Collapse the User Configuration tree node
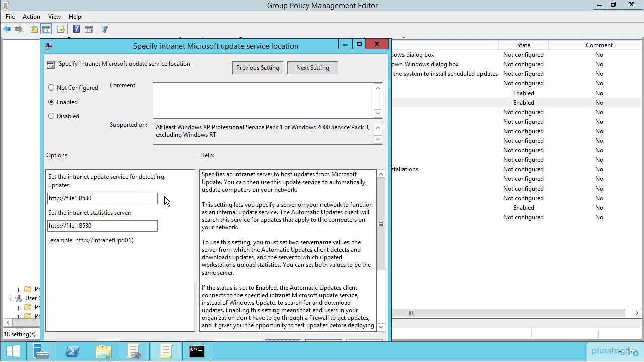The width and height of the screenshot is (644, 362). click(x=10, y=298)
